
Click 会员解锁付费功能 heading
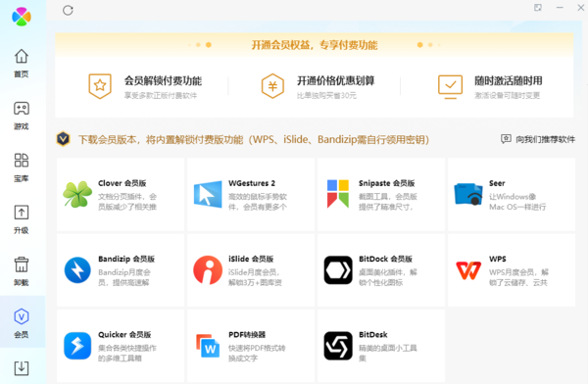[163, 80]
